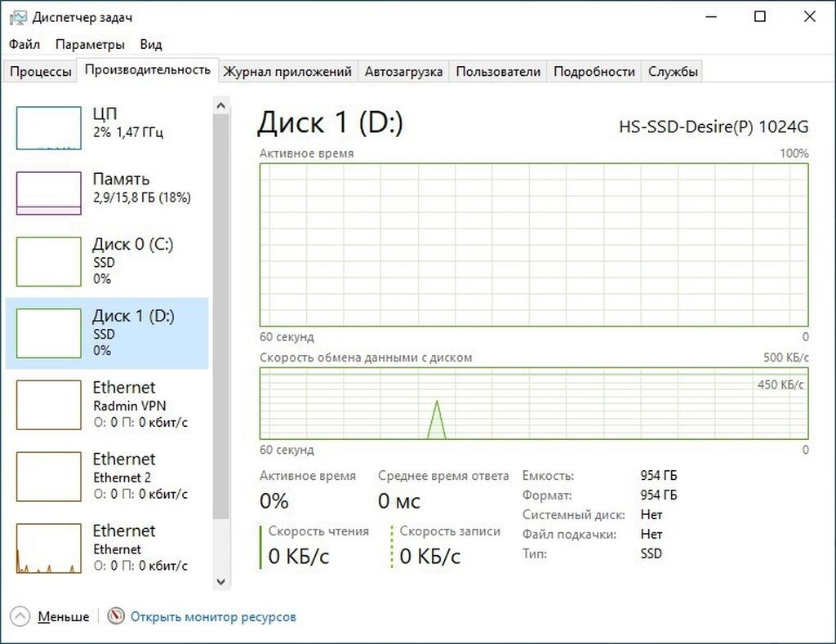Switch to the Автозагрузка tab
The image size is (836, 644).
coord(403,72)
